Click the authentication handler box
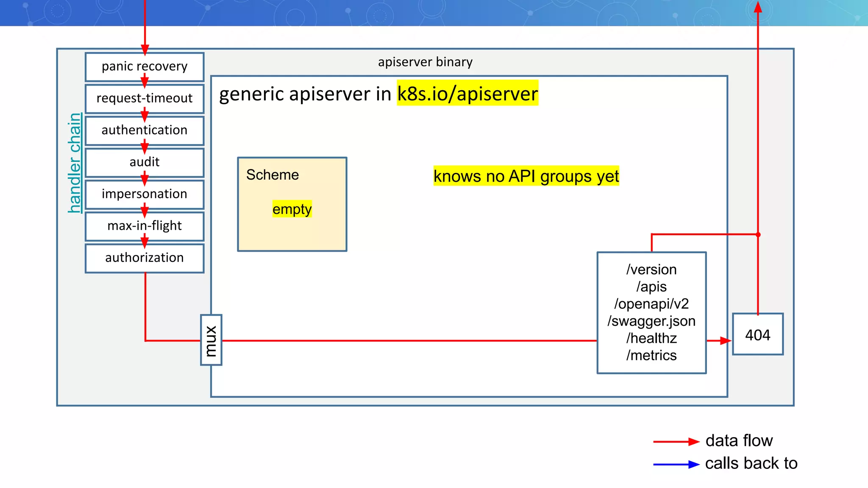The width and height of the screenshot is (868, 488). click(x=145, y=130)
